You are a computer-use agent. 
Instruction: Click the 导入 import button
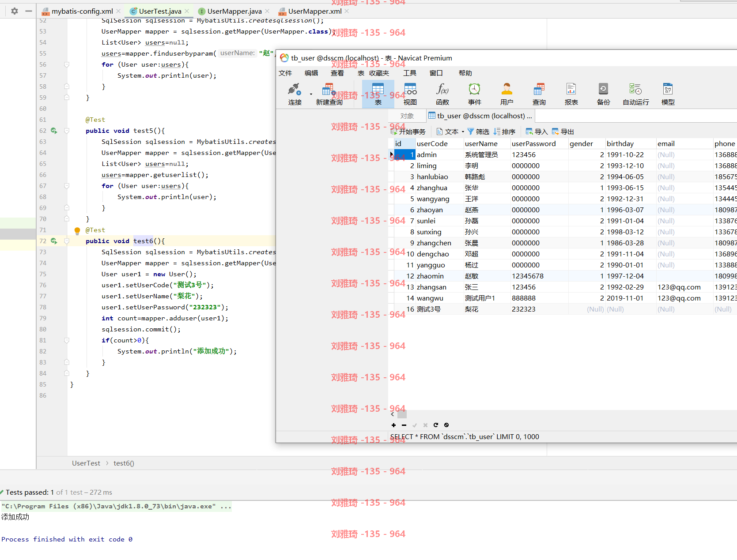[537, 132]
